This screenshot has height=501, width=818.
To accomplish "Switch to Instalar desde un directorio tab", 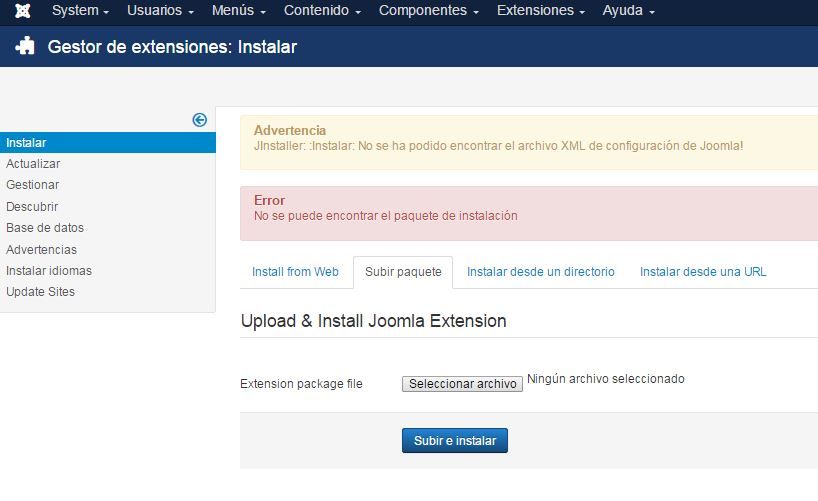I will pyautogui.click(x=540, y=272).
